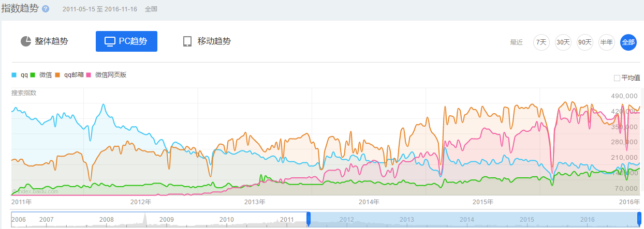Click the right timeline range handle
Screen dimensions: 644x229
click(x=639, y=219)
